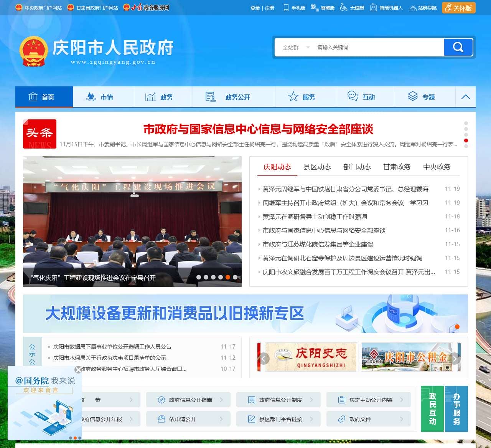This screenshot has height=448, width=491.
Task: Open headline 市政府与国家信息中心信息与网络安全部座谈
Action: click(x=260, y=130)
